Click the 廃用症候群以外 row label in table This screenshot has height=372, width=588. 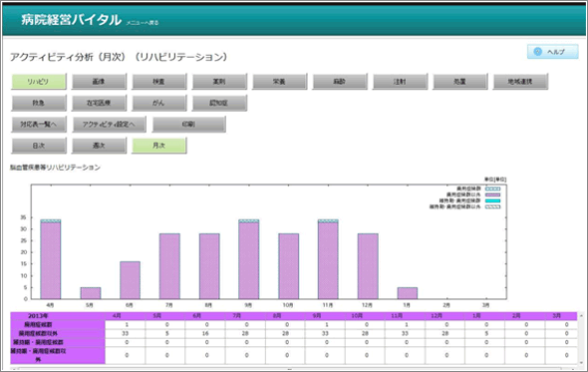coord(58,334)
